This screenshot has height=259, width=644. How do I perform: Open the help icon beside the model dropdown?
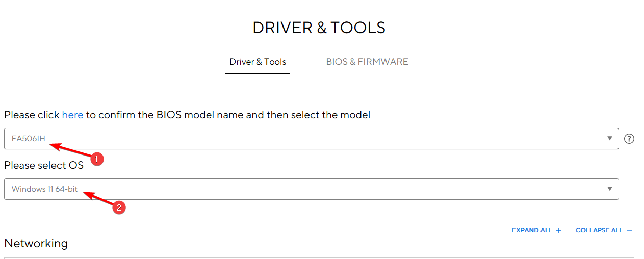pyautogui.click(x=629, y=139)
